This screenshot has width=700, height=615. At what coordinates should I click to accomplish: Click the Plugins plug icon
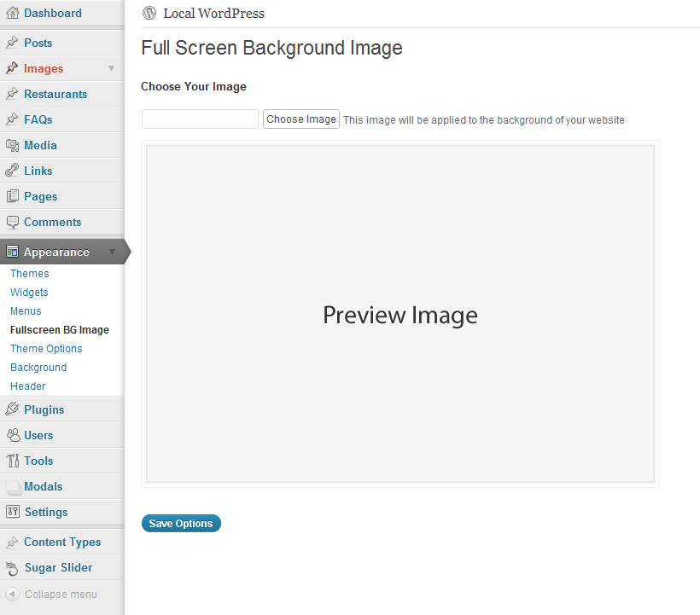13,409
